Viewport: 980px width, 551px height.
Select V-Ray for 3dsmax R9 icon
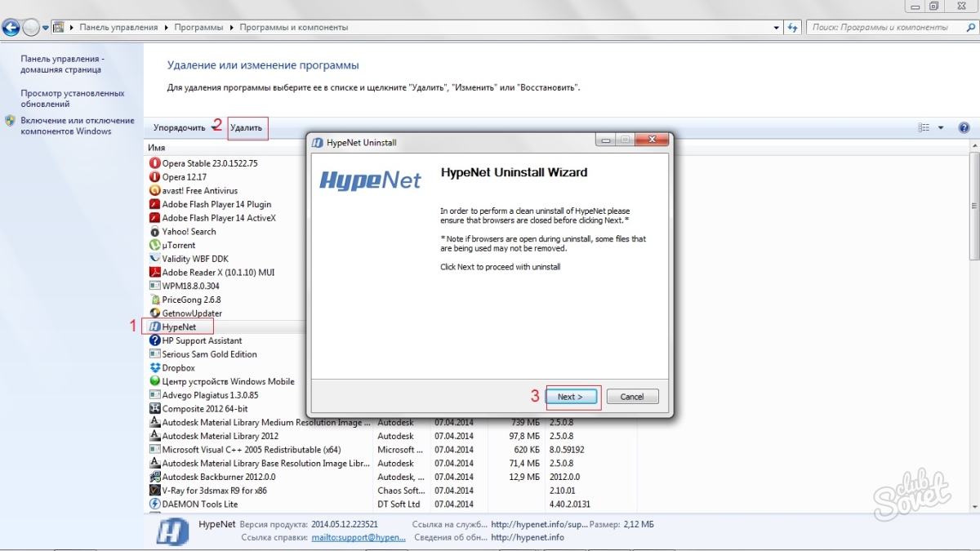155,491
